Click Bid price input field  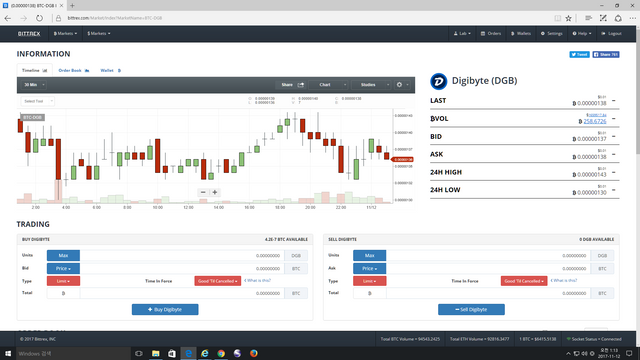tap(182, 269)
